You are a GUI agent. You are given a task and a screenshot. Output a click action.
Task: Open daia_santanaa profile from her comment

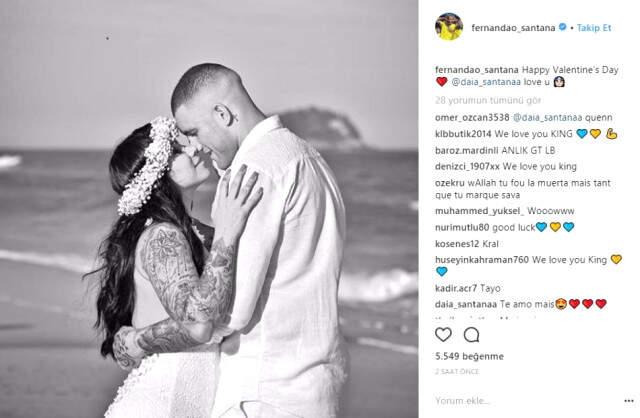(x=466, y=304)
